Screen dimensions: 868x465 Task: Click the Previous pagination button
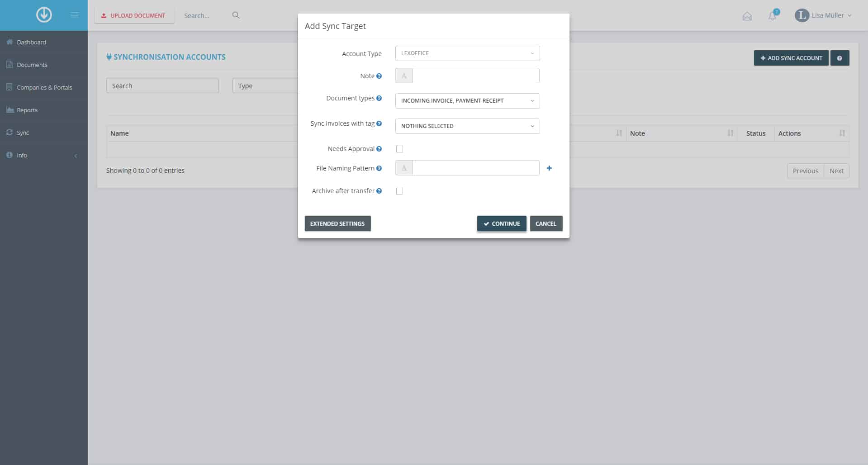click(x=805, y=171)
